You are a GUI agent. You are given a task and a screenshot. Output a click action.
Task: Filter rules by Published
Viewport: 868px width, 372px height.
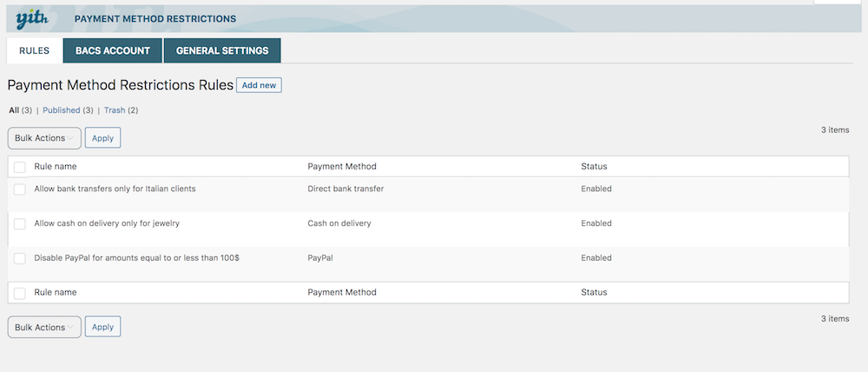coord(61,110)
